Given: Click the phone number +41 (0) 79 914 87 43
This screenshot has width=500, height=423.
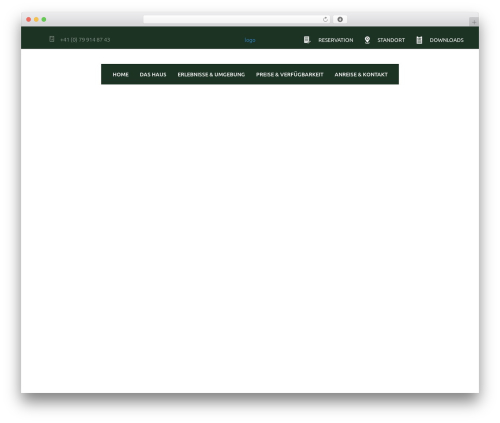Looking at the screenshot, I should [x=85, y=40].
